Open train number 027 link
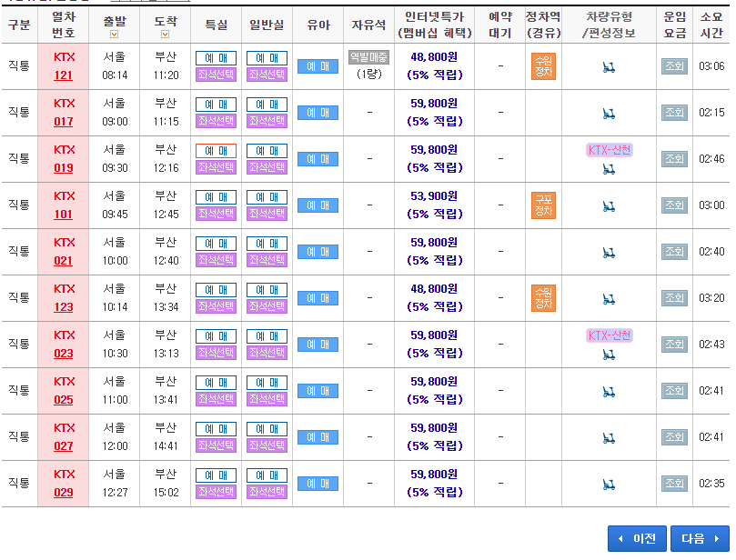This screenshot has width=736, height=560. (64, 446)
